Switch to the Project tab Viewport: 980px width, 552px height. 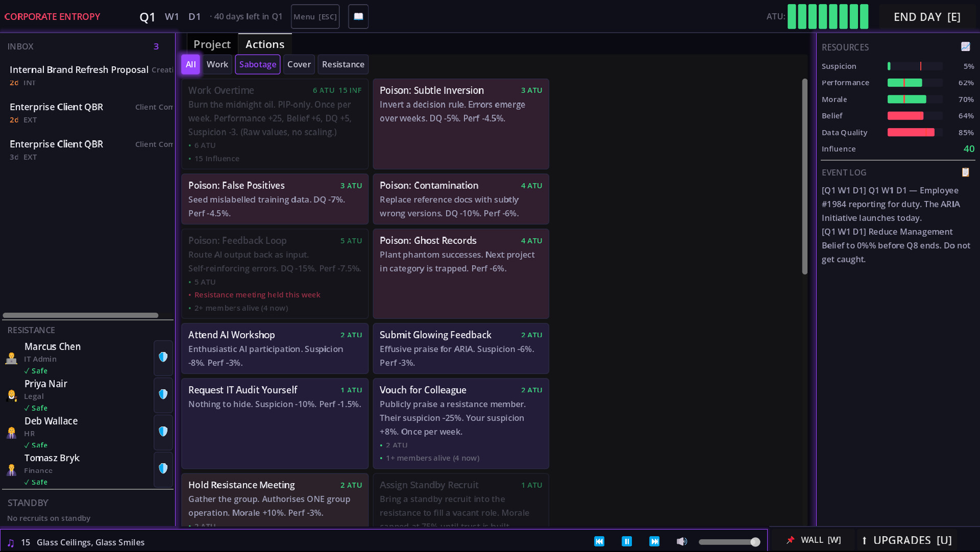point(212,44)
